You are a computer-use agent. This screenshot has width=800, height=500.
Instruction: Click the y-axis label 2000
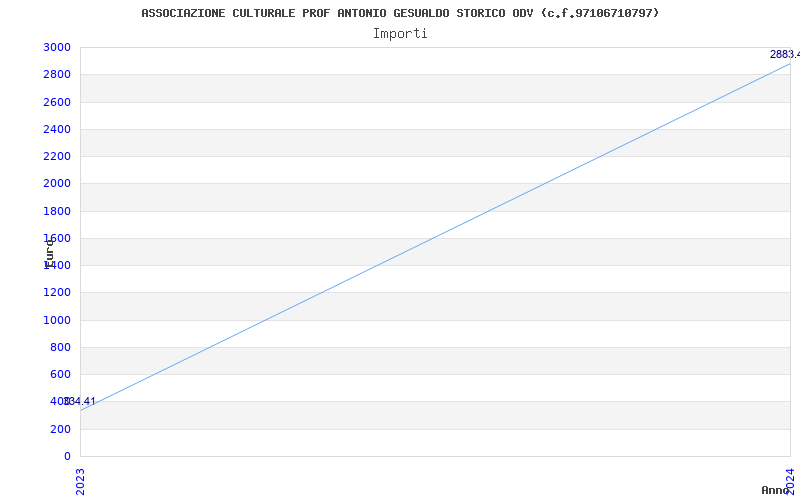(x=57, y=184)
